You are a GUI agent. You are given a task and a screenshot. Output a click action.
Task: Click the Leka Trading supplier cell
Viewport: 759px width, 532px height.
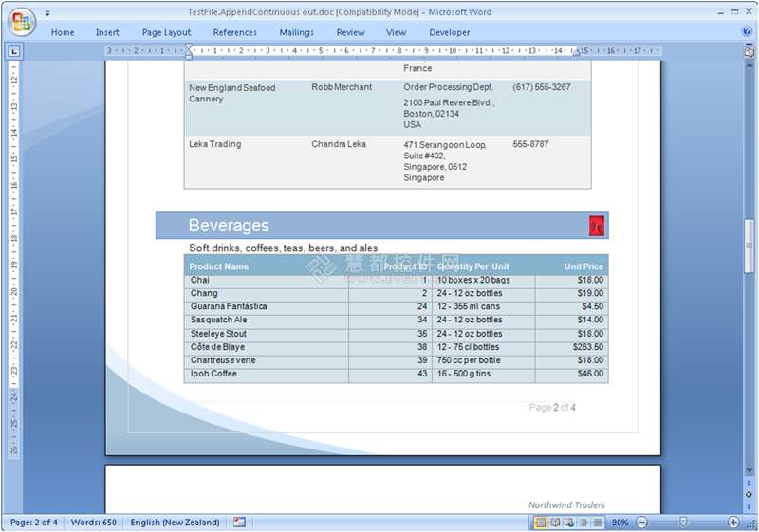coord(215,144)
